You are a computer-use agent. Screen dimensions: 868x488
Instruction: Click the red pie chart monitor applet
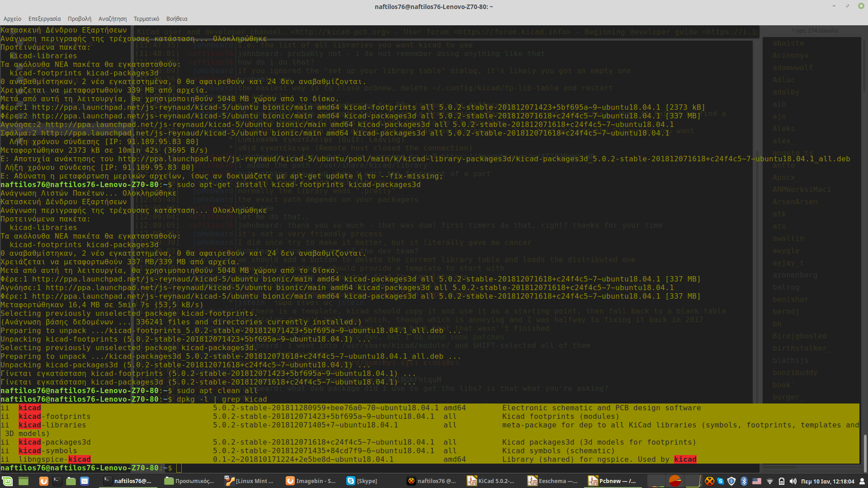675,481
